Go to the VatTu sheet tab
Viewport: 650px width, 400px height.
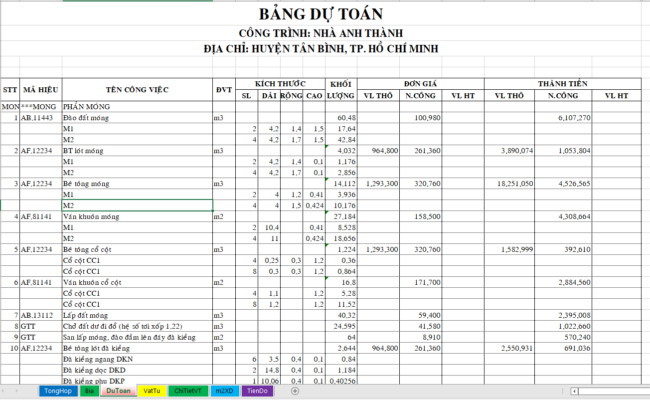pos(153,391)
